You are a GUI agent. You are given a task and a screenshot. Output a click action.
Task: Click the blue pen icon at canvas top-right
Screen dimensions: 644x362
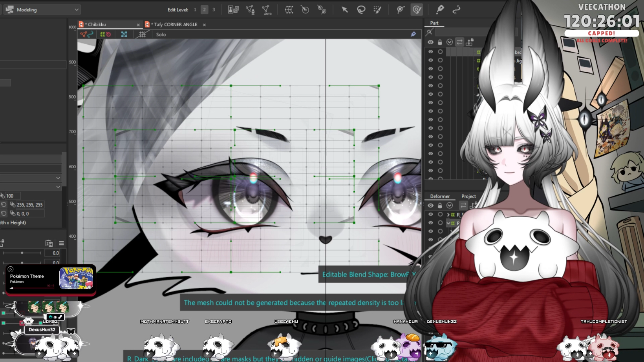[x=413, y=35]
